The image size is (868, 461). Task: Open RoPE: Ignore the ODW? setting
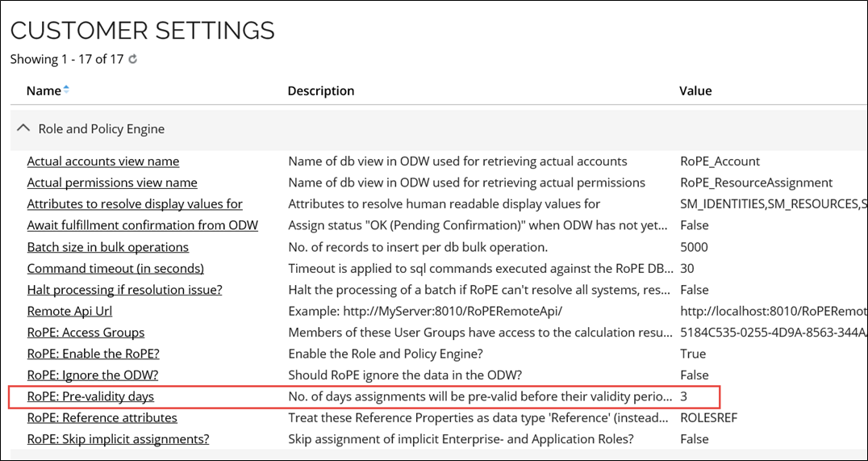93,375
